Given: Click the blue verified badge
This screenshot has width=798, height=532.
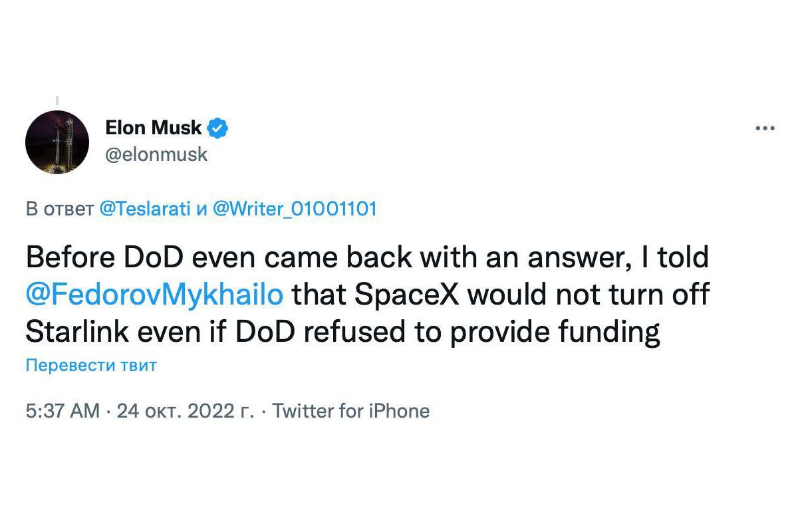Looking at the screenshot, I should coord(218,127).
